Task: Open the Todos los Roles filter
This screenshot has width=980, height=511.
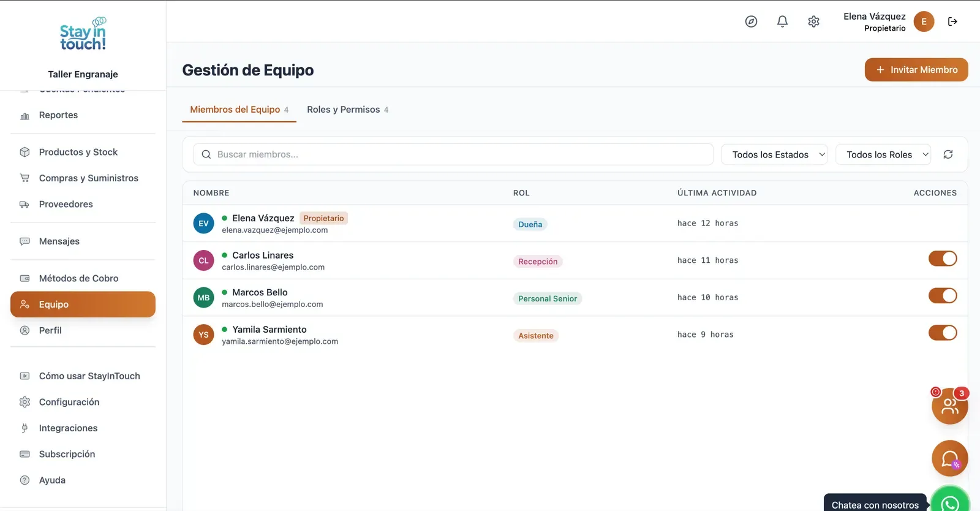Action: click(883, 154)
